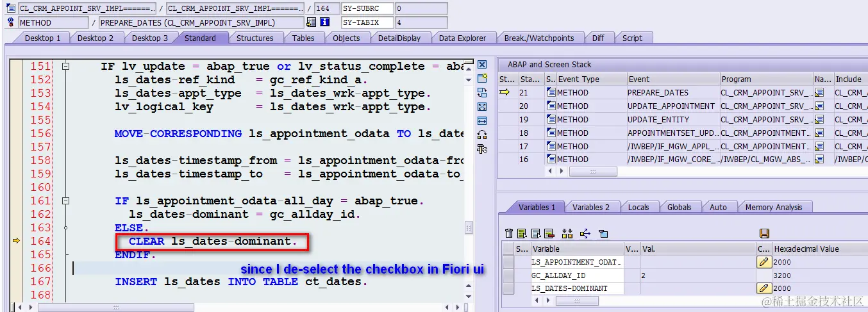
Task: Switch to the Locals tab
Action: (x=638, y=207)
